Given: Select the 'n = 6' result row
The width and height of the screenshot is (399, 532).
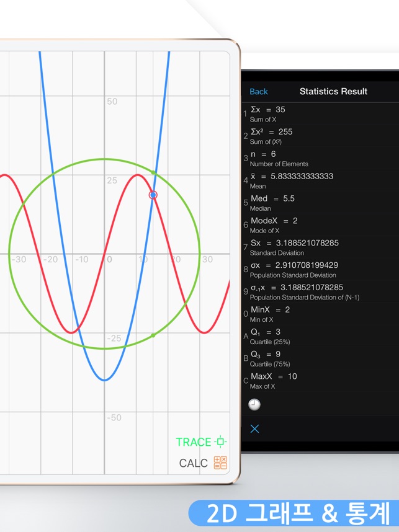Looking at the screenshot, I should (320, 159).
